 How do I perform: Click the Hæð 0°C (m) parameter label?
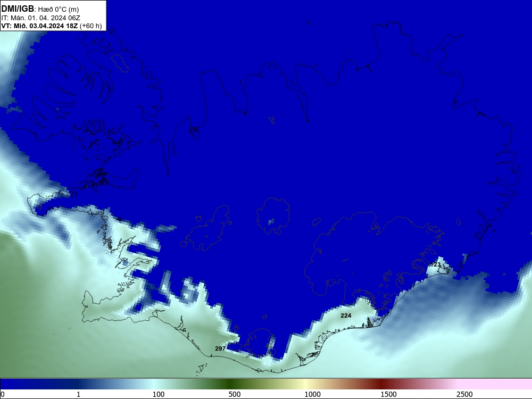[x=59, y=9]
